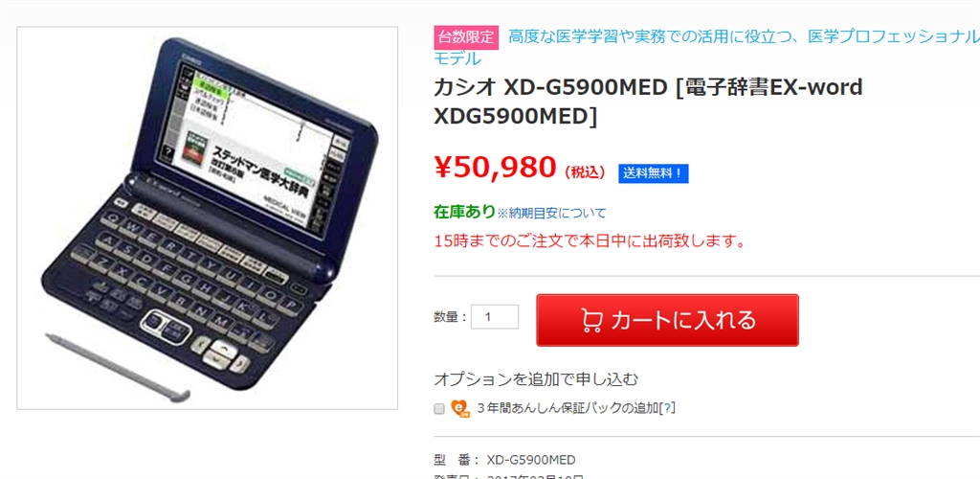The image size is (980, 479).
Task: Click the orange heart warranty icon
Action: pos(460,408)
